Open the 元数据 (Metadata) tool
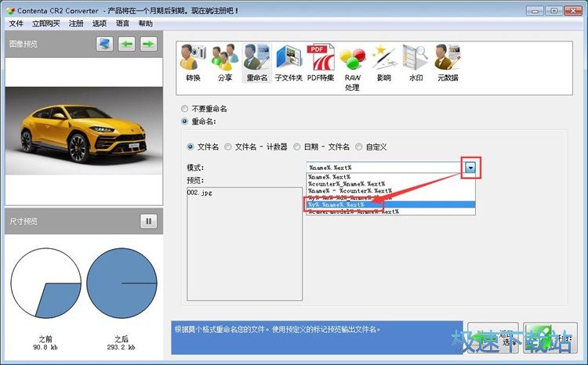588x365 pixels. click(x=448, y=63)
